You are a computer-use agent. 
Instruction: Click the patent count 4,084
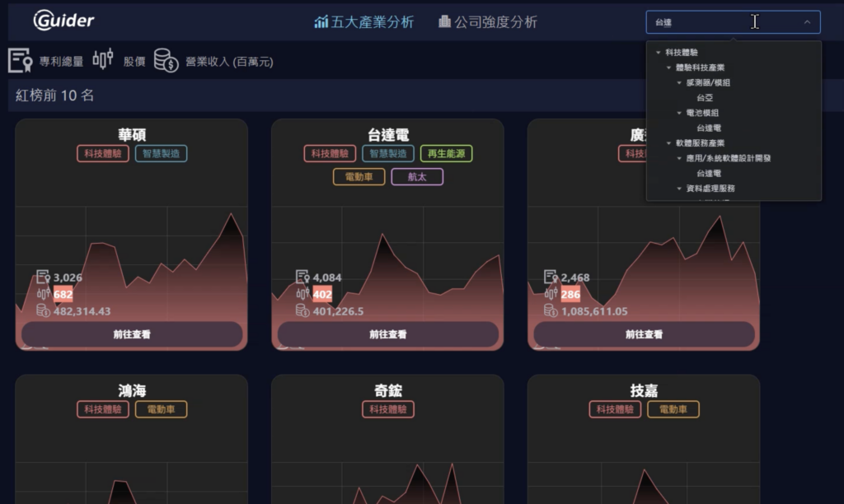point(326,278)
